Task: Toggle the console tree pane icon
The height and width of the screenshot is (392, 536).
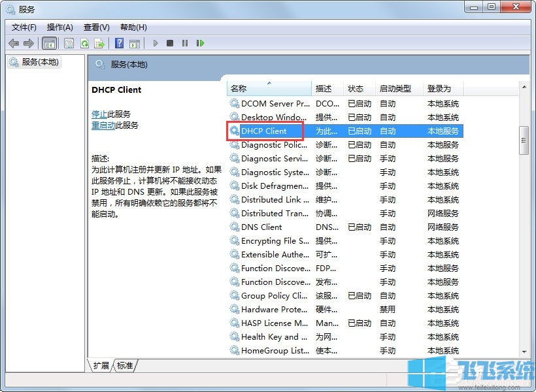Action: [50, 43]
